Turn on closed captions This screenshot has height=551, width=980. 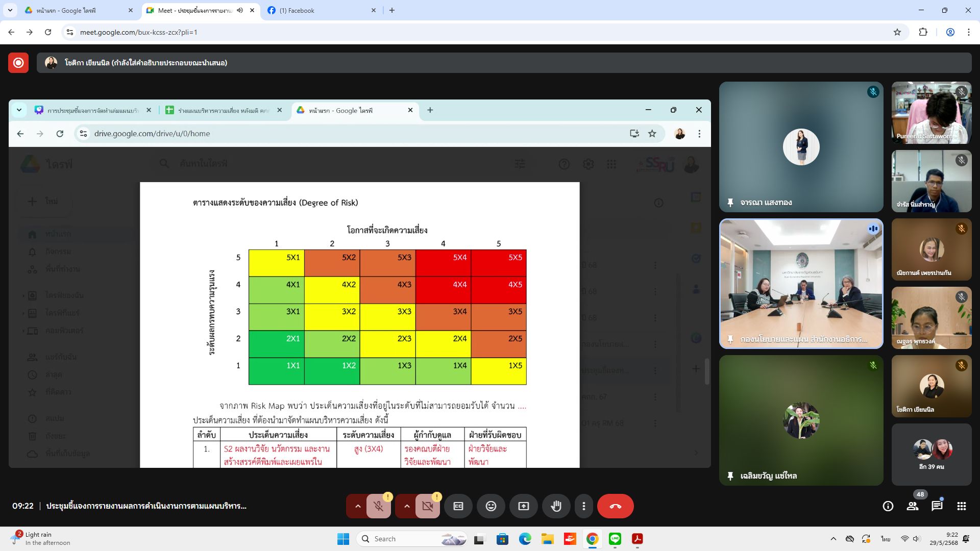point(458,506)
